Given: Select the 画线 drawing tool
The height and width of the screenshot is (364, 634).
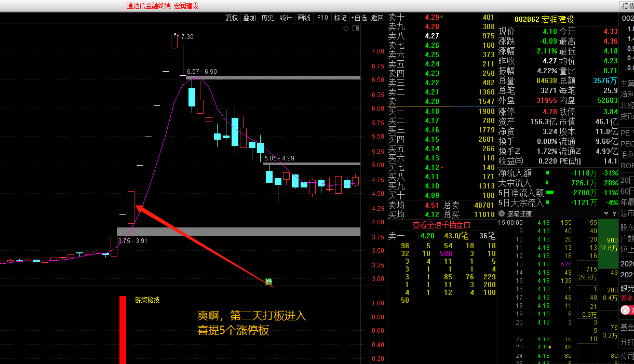Looking at the screenshot, I should (x=304, y=18).
